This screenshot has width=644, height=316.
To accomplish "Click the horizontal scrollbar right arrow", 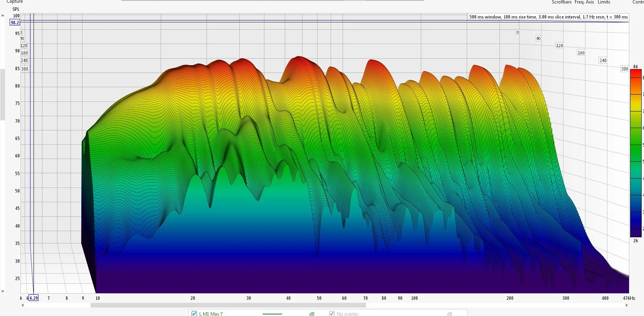I will click(627, 305).
